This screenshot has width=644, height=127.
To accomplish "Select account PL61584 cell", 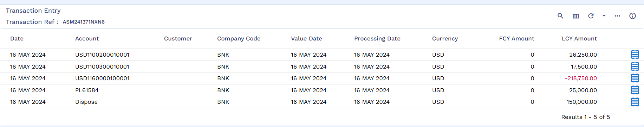I will pos(87,90).
